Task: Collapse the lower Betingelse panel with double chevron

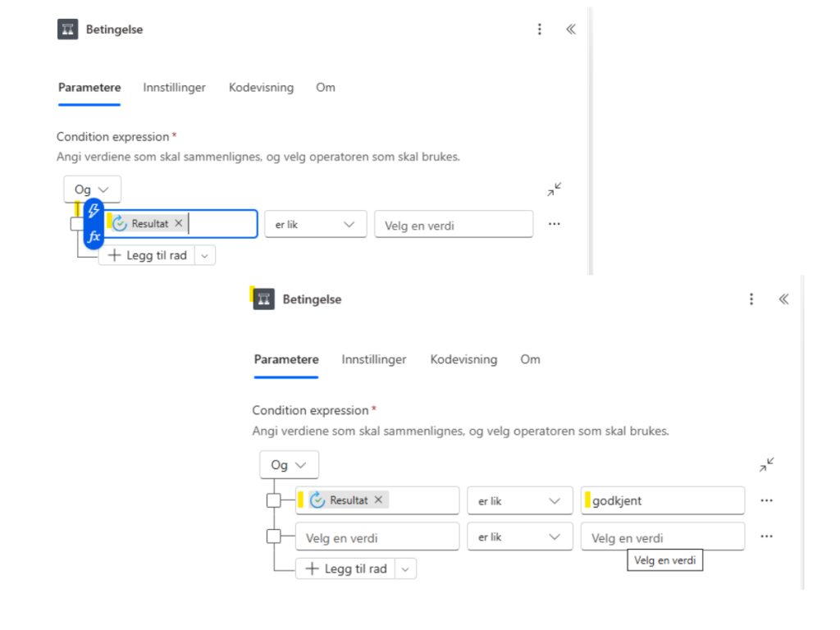Action: 783,299
